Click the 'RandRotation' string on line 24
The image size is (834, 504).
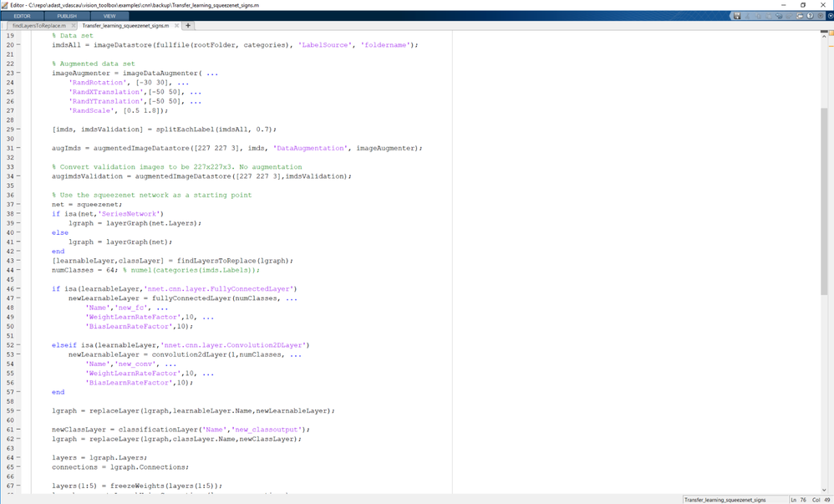(97, 83)
